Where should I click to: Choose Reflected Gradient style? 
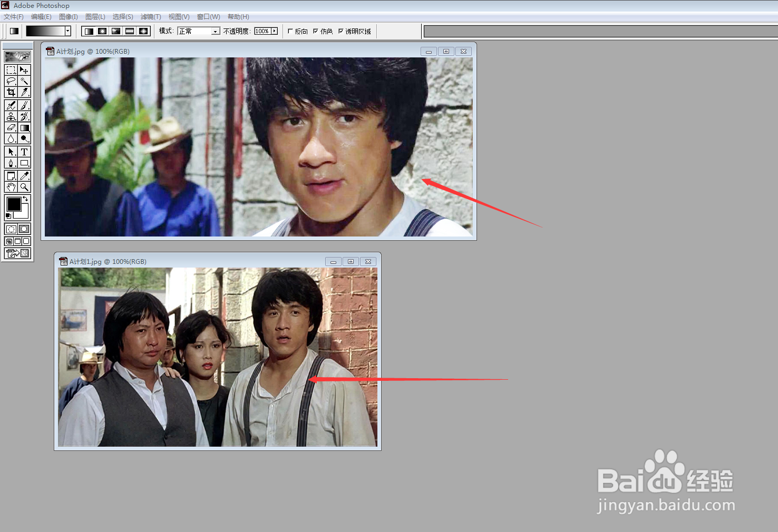(x=130, y=31)
